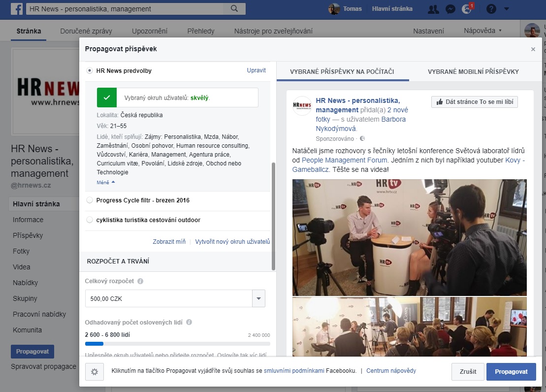The image size is (546, 392).
Task: Open smluvními podmínkami link
Action: point(294,371)
